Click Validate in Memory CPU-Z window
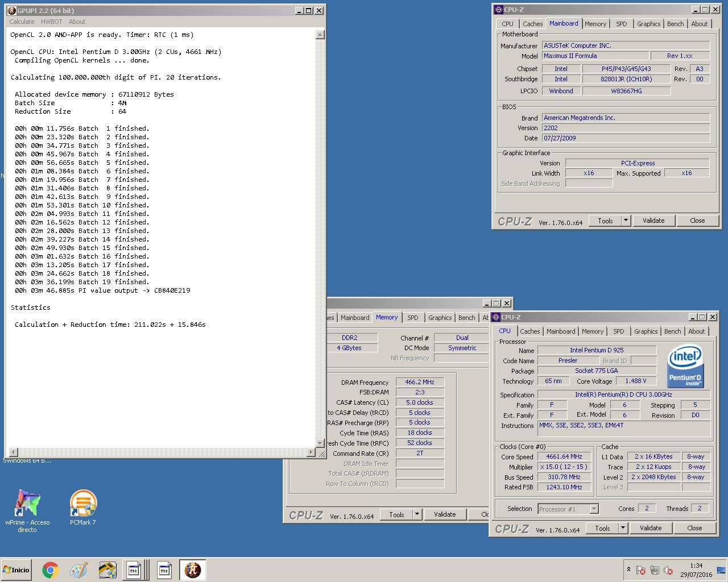The height and width of the screenshot is (582, 728). (445, 514)
